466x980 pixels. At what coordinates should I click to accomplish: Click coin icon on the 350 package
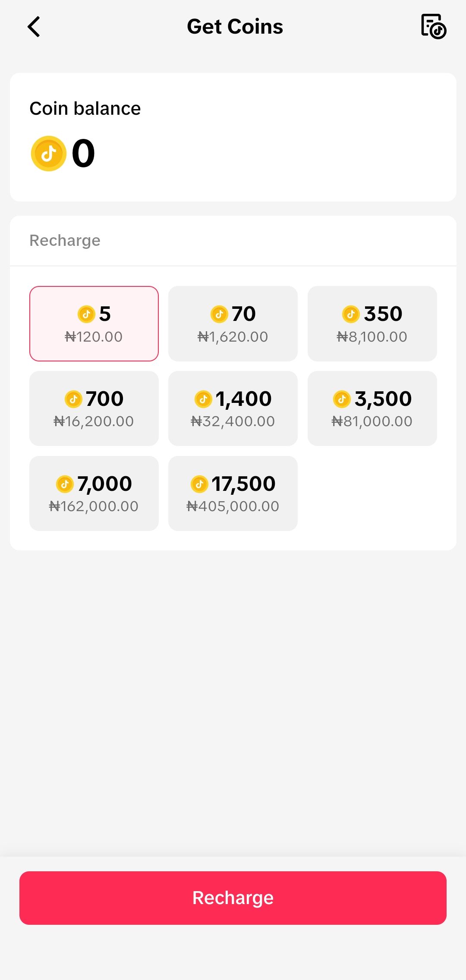[x=351, y=314]
